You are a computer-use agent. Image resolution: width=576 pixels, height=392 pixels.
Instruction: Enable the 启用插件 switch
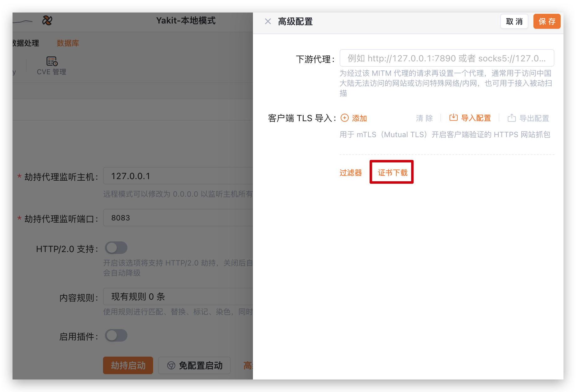click(x=116, y=336)
